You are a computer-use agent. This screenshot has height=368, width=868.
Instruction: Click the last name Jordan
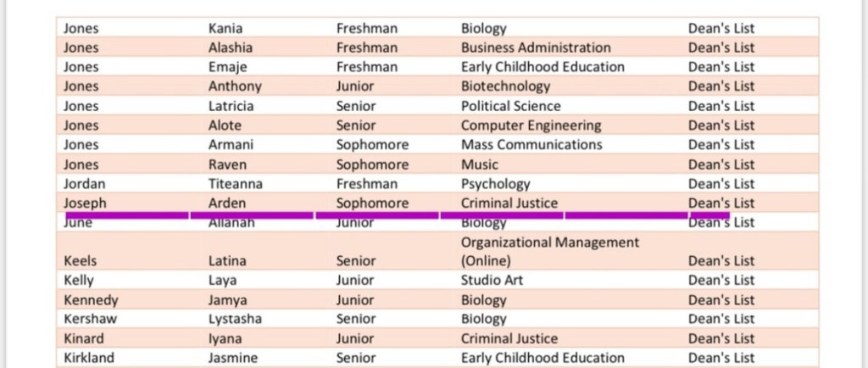click(84, 184)
